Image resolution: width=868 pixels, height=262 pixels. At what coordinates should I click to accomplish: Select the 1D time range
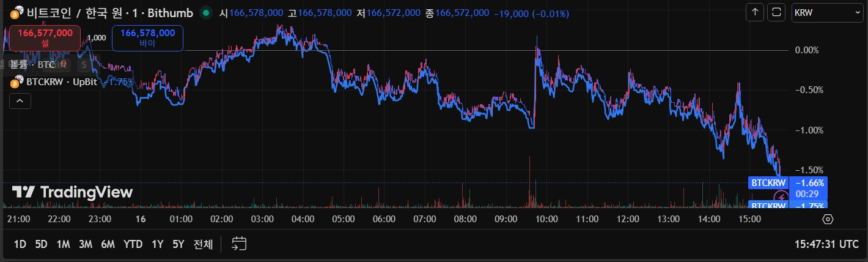pyautogui.click(x=20, y=244)
